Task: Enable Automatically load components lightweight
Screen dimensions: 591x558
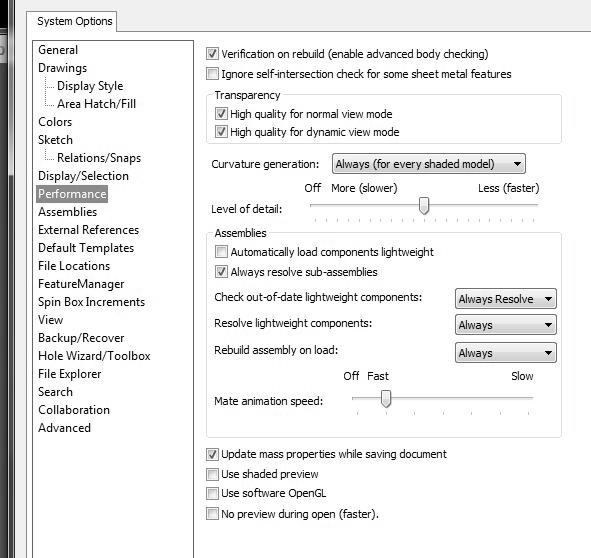Action: click(x=221, y=251)
